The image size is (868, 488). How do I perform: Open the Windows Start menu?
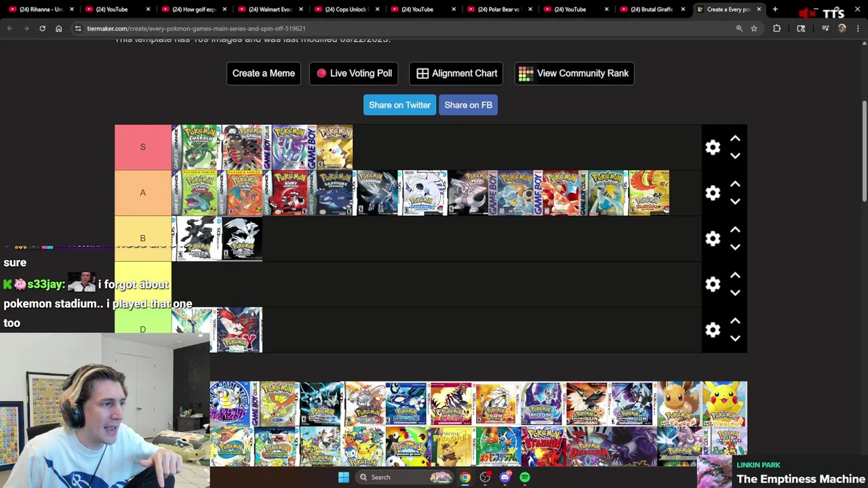(344, 477)
